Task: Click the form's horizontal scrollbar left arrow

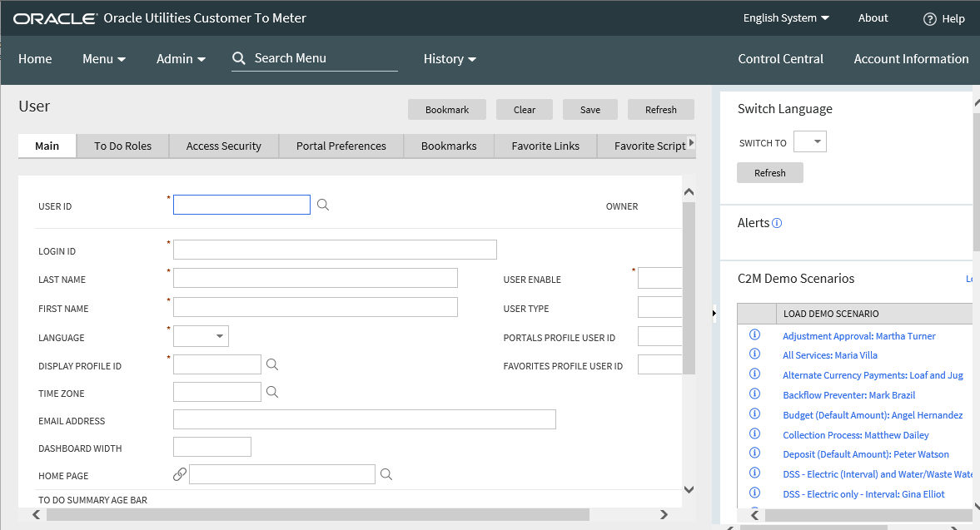Action: click(x=37, y=514)
